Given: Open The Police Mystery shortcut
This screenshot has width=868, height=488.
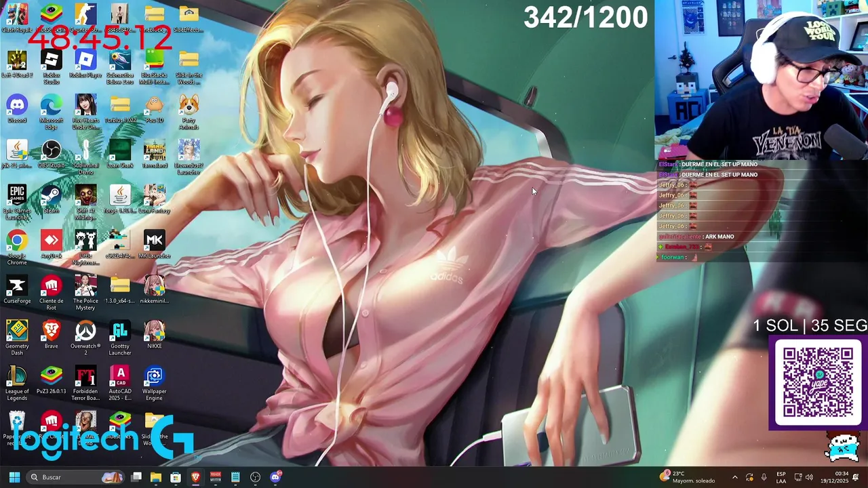Looking at the screenshot, I should pyautogui.click(x=85, y=293).
